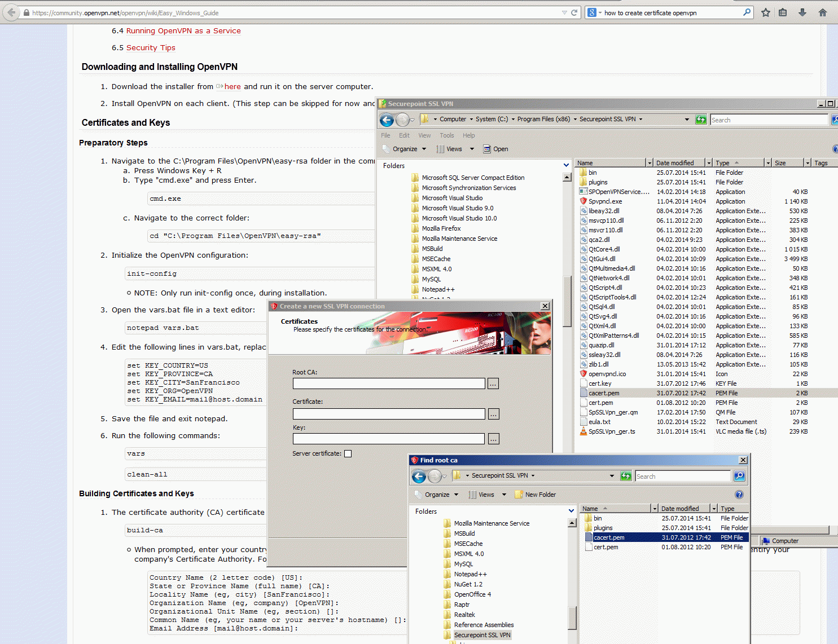This screenshot has width=838, height=644.
Task: Bookmark this page with the star icon
Action: [x=766, y=12]
